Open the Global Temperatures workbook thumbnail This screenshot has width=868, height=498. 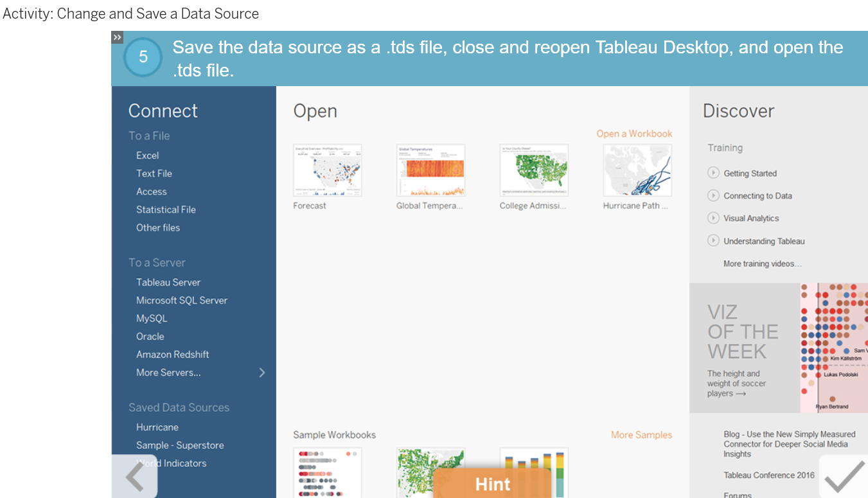point(431,170)
